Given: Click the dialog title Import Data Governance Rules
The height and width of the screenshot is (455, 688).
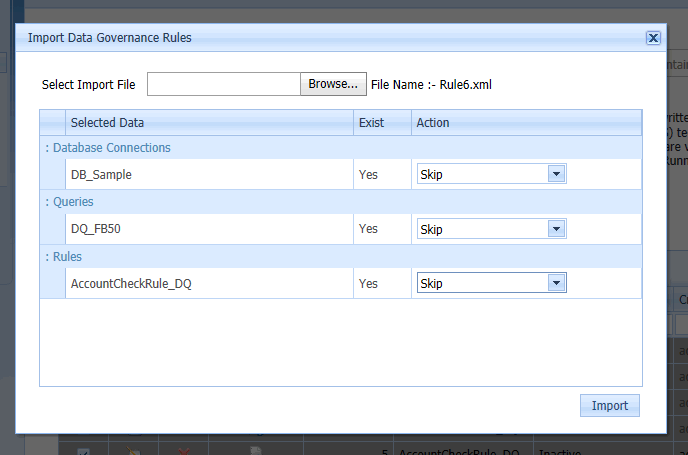Looking at the screenshot, I should coord(110,38).
